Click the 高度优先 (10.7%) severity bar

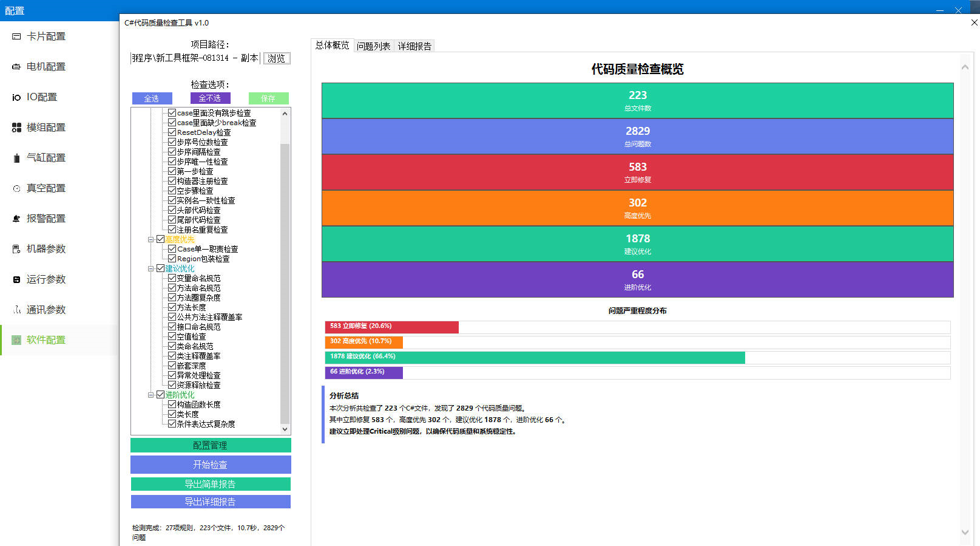click(364, 342)
